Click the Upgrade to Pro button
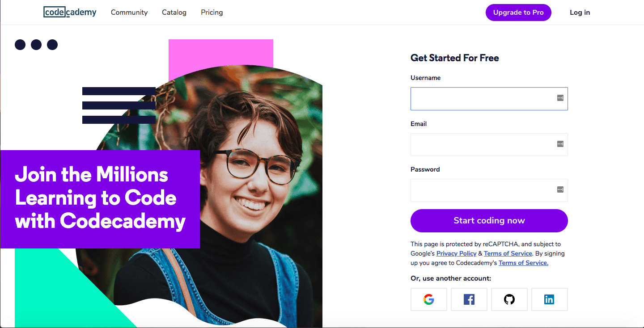Viewport: 644px width, 328px height. (x=518, y=12)
